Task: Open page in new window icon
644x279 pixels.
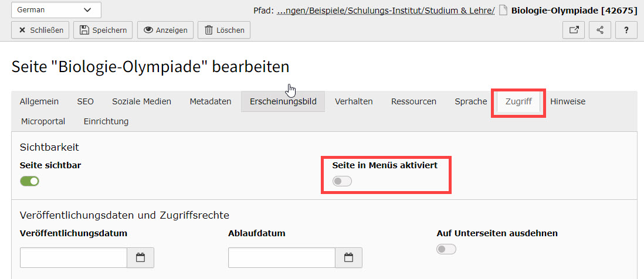Action: click(x=574, y=30)
